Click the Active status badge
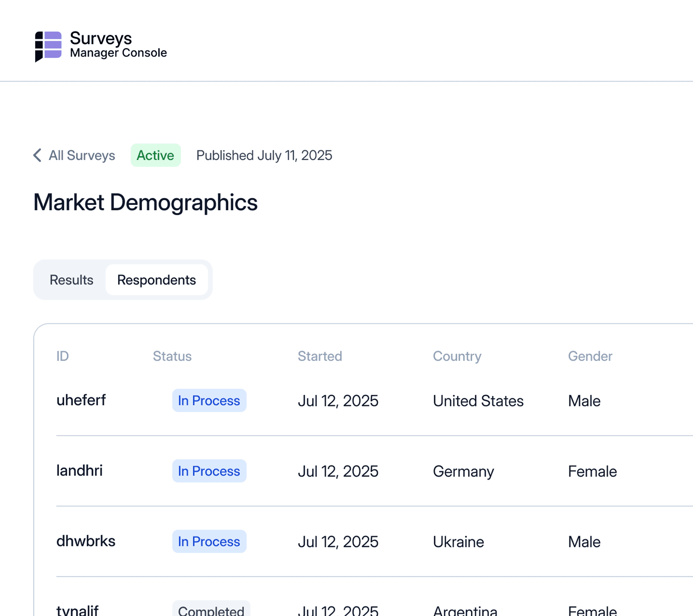Viewport: 693px width, 616px height. [x=155, y=155]
